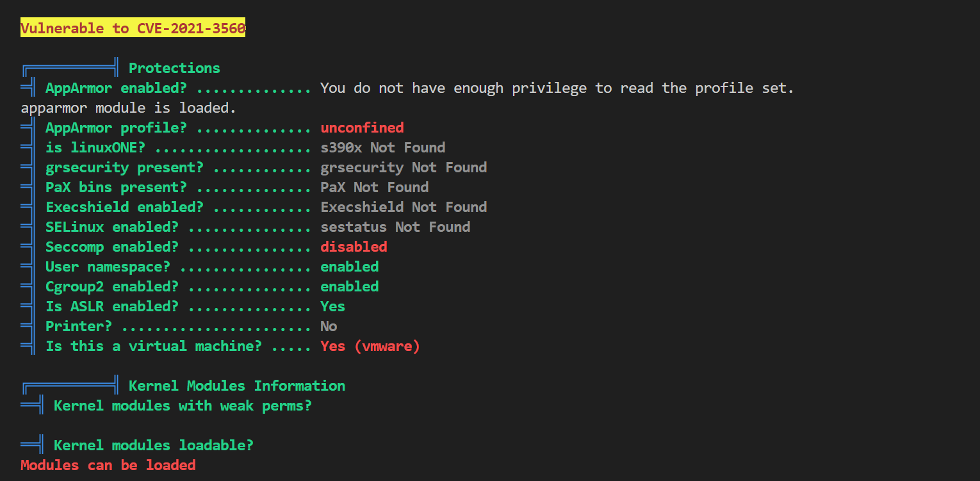
Task: Click the 'No' value beside Printer
Action: [x=329, y=326]
